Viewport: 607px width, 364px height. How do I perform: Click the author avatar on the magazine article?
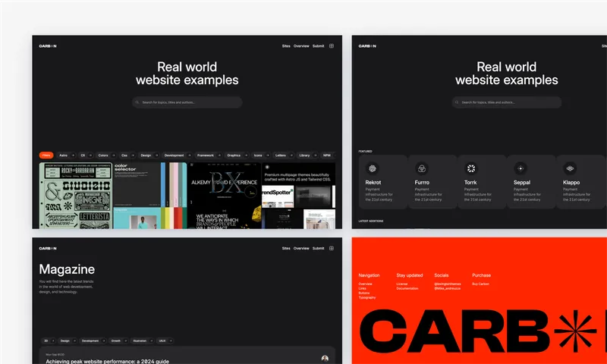tap(325, 358)
